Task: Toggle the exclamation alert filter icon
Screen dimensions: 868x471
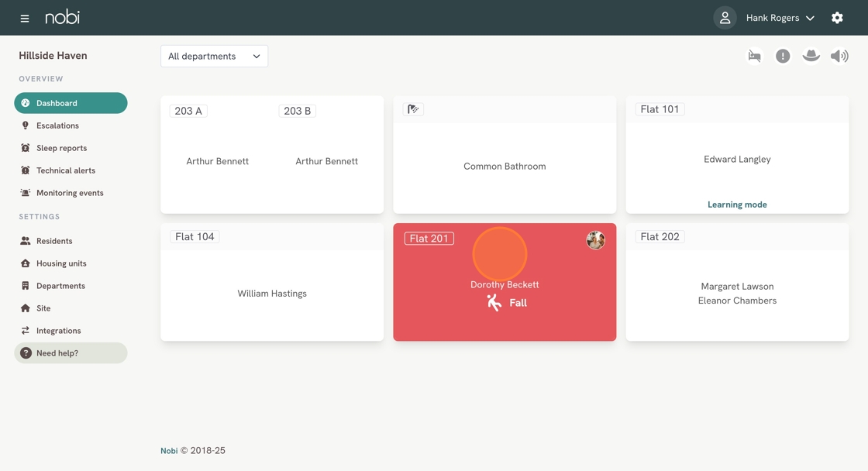Action: [783, 56]
